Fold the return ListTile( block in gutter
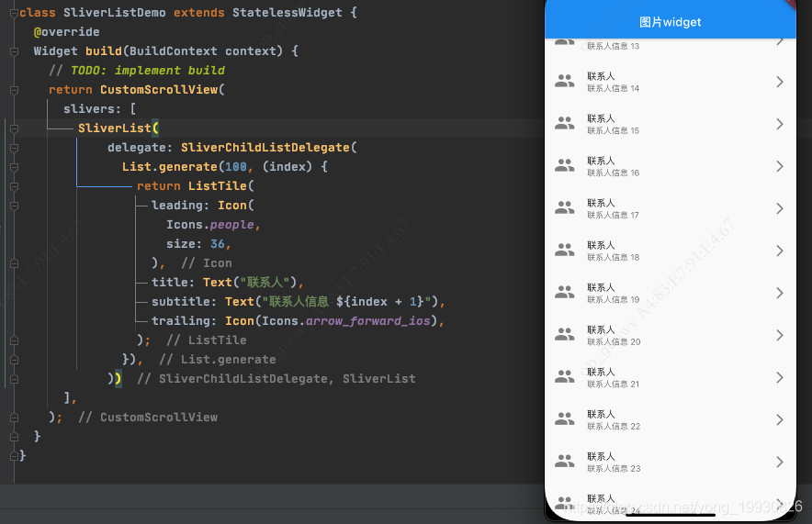This screenshot has height=524, width=812. pos(15,186)
